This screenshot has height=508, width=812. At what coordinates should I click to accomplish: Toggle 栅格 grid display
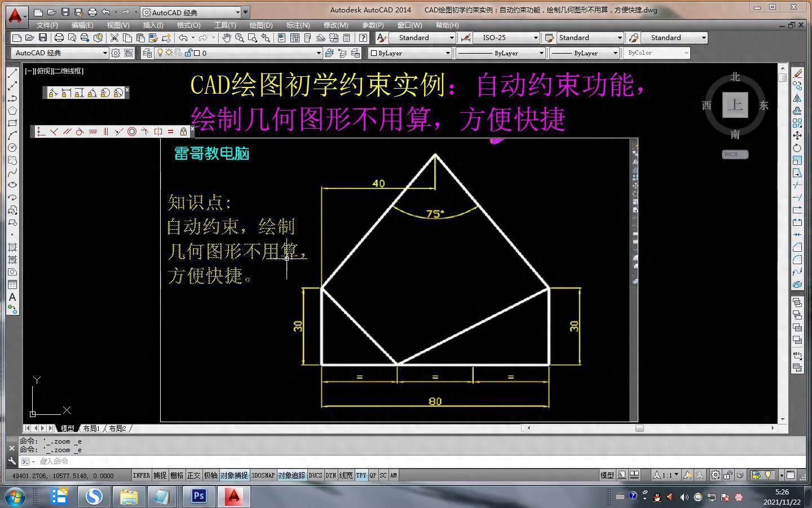(176, 475)
